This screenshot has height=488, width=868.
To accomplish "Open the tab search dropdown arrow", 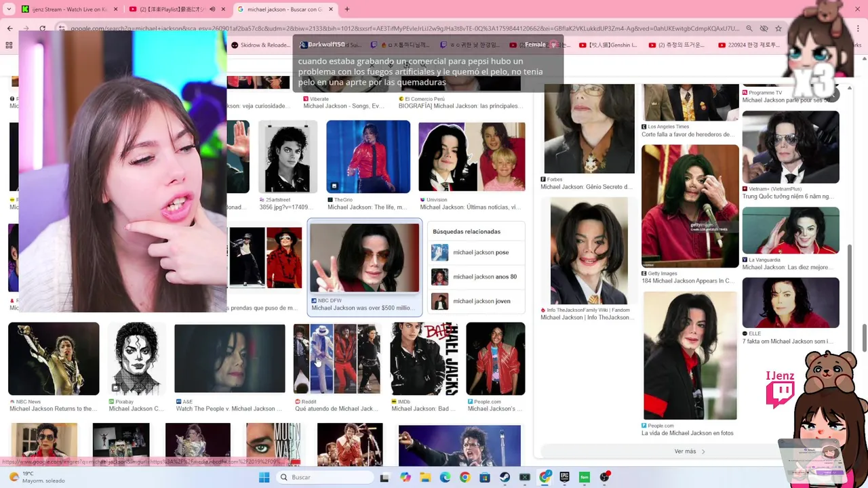I will tap(9, 9).
